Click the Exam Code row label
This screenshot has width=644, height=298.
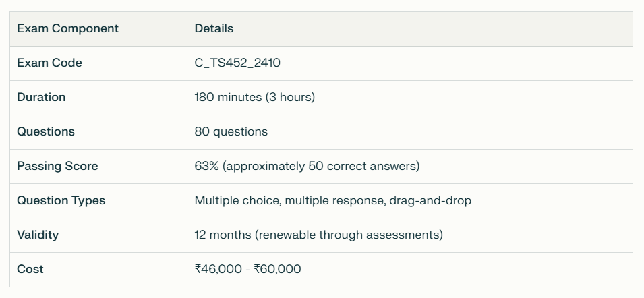pos(49,63)
